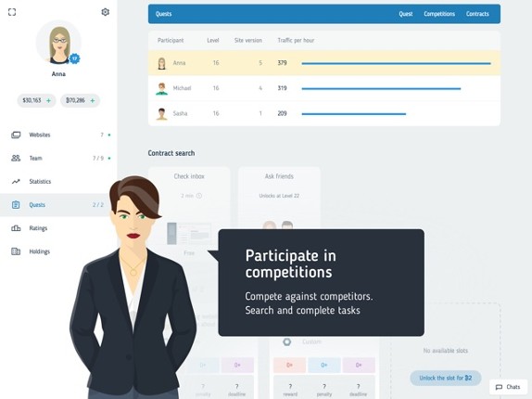Click the $30,163 balance pill
Screen dimensions: 532x399
point(36,100)
